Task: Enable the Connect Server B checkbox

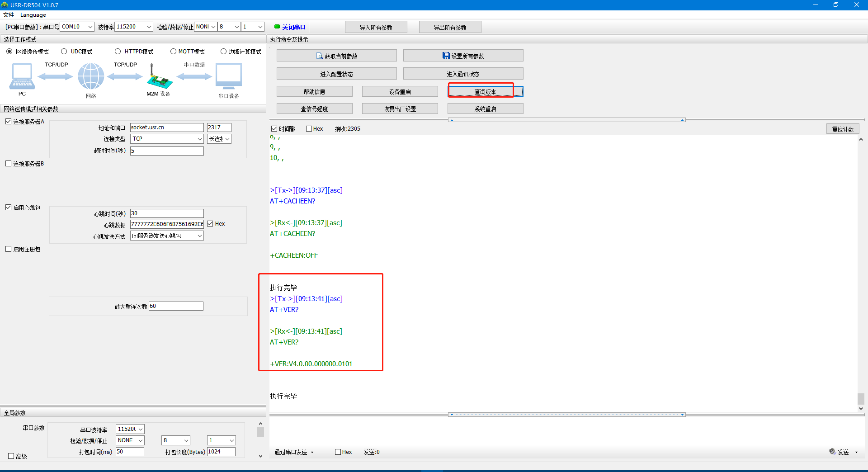Action: click(x=9, y=164)
